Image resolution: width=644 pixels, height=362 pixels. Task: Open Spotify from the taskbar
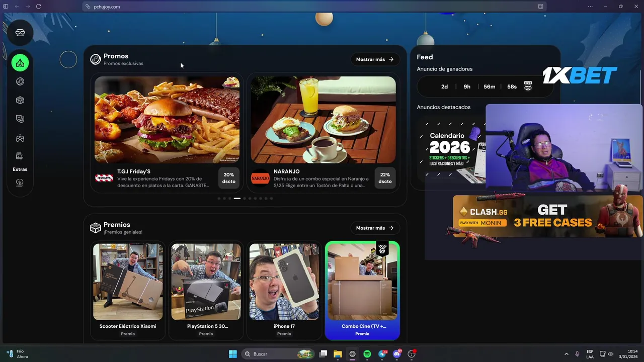[367, 354]
